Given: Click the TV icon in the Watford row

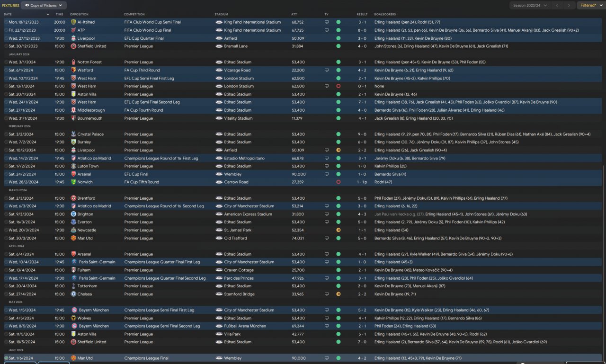Looking at the screenshot, I should (327, 70).
